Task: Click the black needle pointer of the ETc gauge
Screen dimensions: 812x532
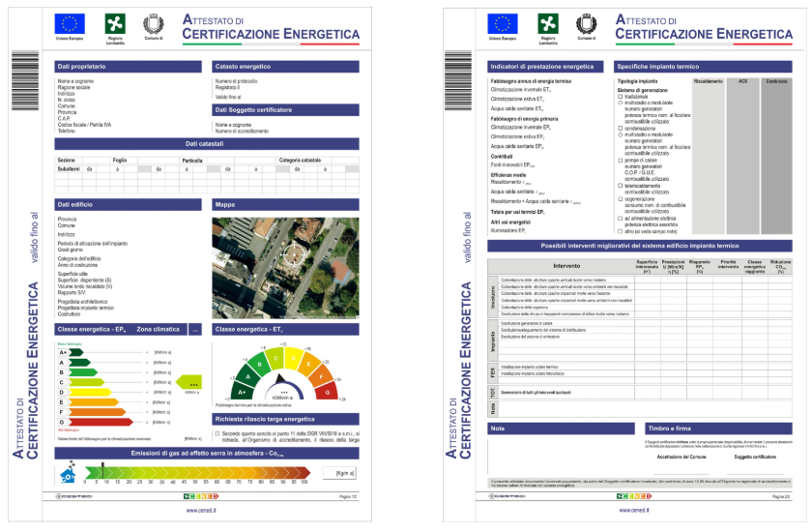Action: pos(279,379)
